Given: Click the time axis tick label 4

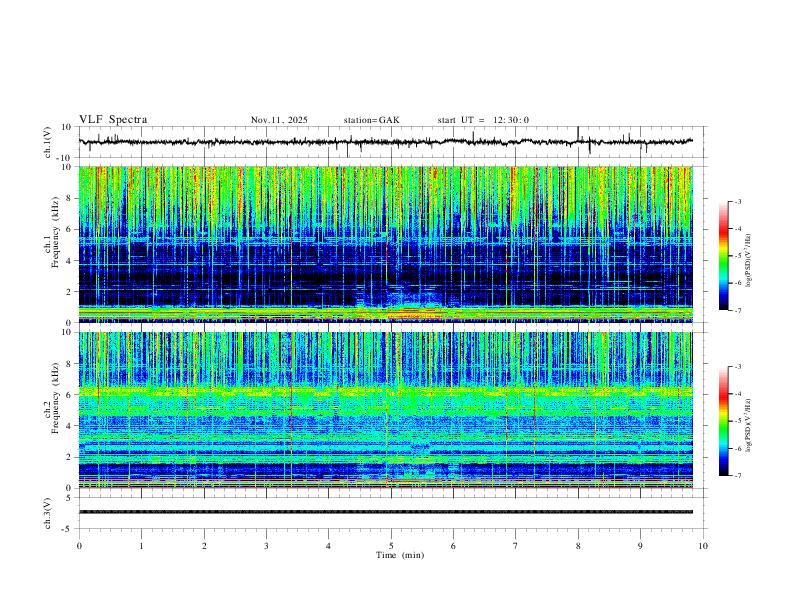Looking at the screenshot, I should (328, 546).
